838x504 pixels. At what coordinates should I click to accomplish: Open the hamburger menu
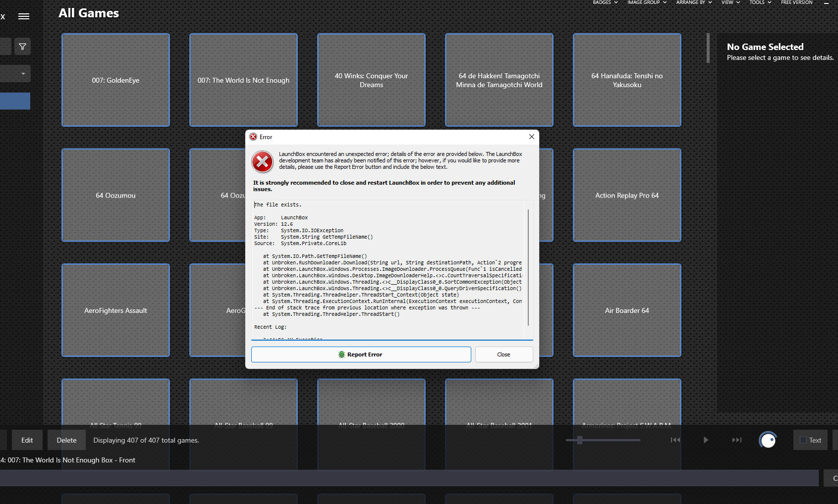point(23,16)
